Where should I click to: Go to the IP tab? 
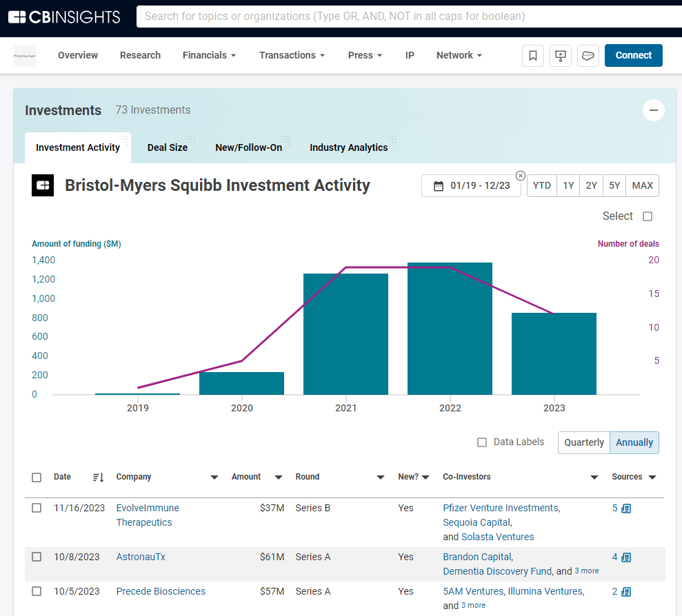click(410, 55)
